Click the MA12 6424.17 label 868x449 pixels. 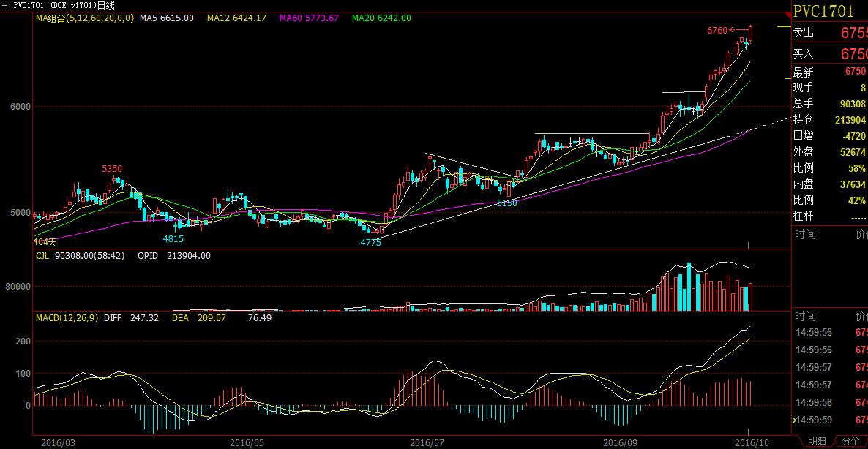(x=237, y=18)
